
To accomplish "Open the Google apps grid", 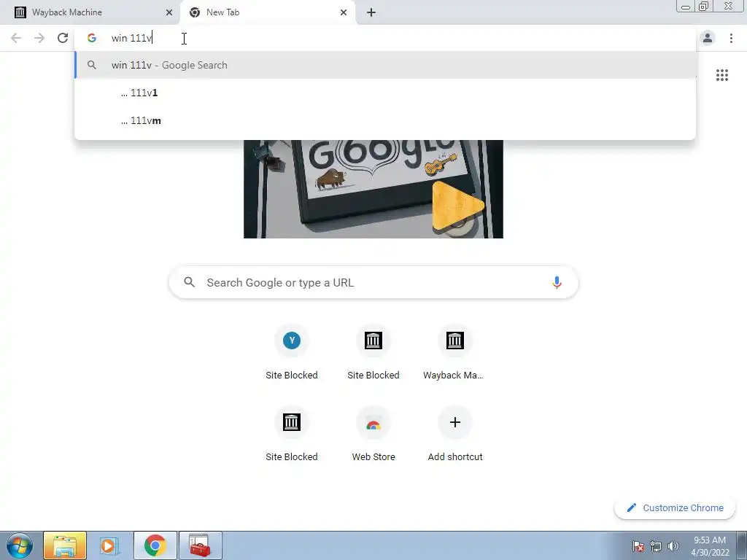I will coord(722,75).
